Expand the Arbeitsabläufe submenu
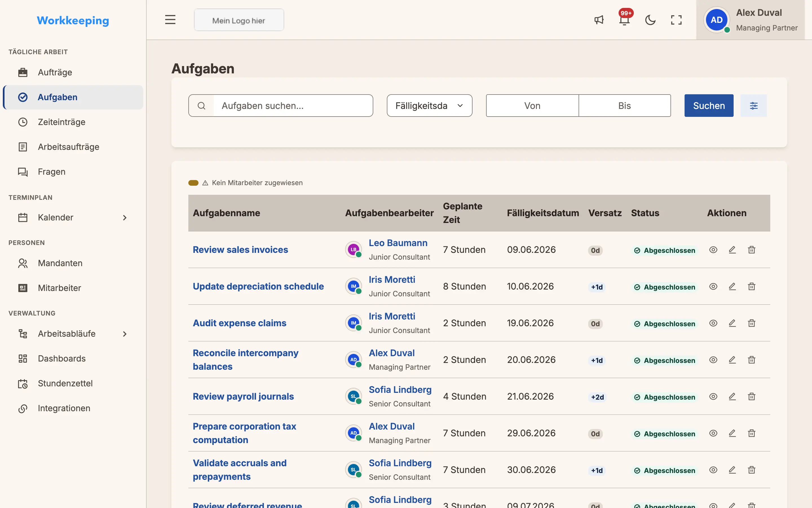812x508 pixels. click(x=125, y=334)
